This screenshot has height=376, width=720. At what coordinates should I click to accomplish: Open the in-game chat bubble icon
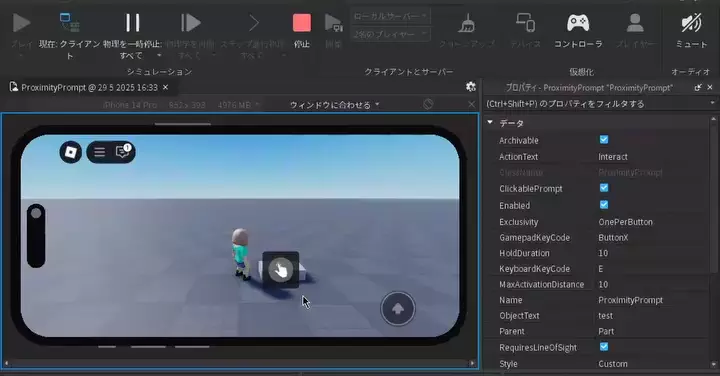(124, 151)
